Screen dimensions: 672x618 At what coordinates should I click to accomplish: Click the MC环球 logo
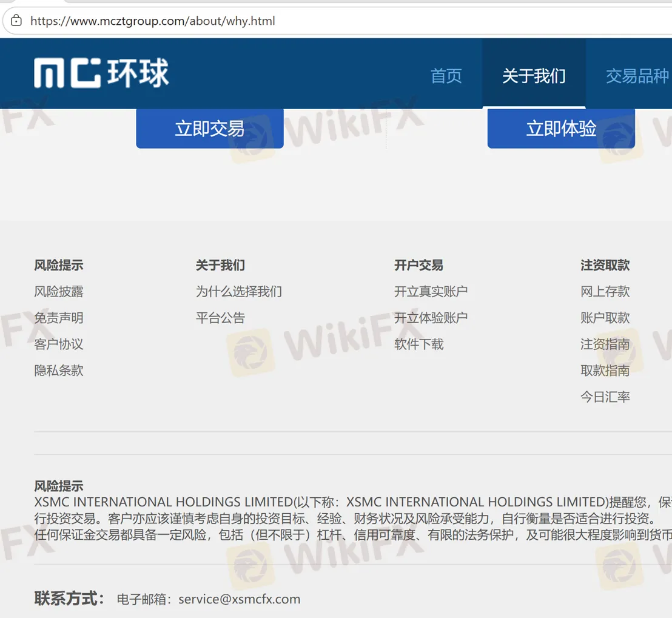click(101, 73)
